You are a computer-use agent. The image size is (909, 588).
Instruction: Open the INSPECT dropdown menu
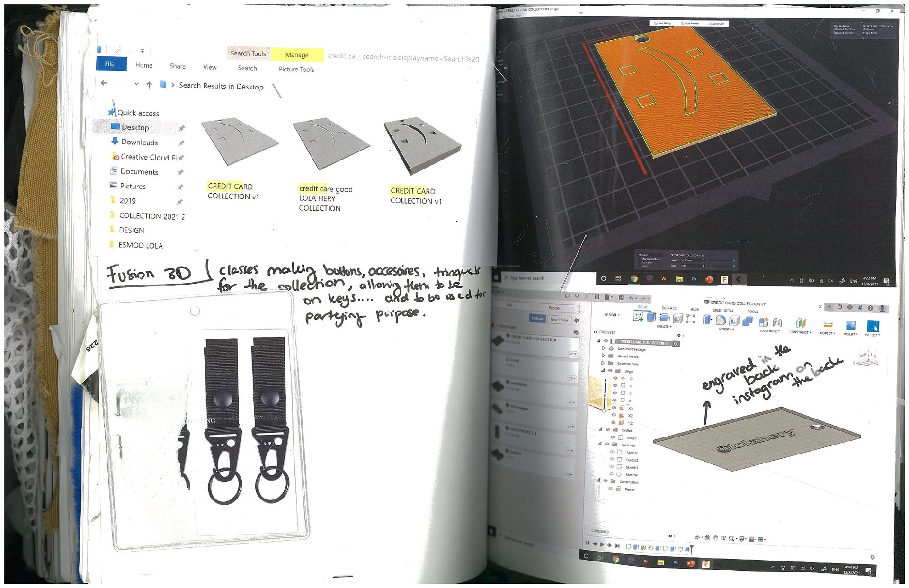(x=827, y=333)
